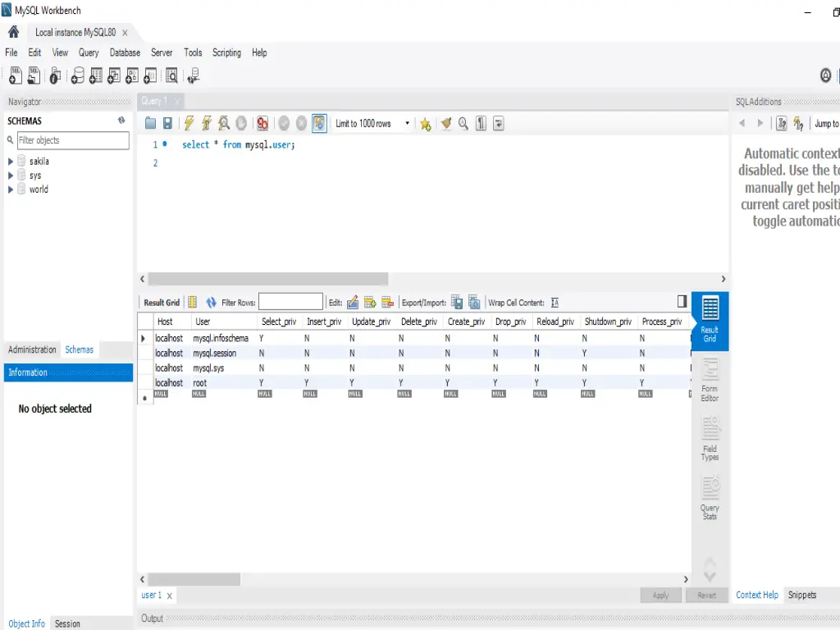Search table data toolbar icon
This screenshot has height=630, width=840.
[171, 75]
